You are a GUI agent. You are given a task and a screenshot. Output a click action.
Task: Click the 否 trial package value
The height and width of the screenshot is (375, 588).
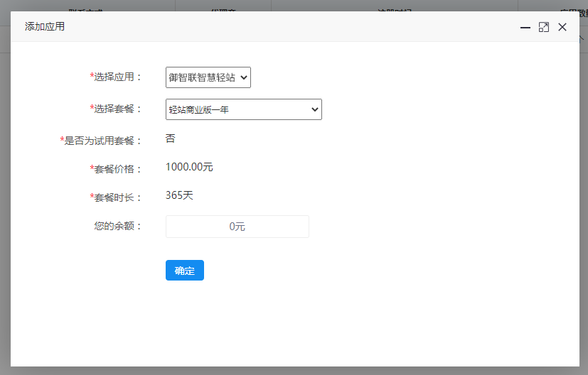[171, 138]
